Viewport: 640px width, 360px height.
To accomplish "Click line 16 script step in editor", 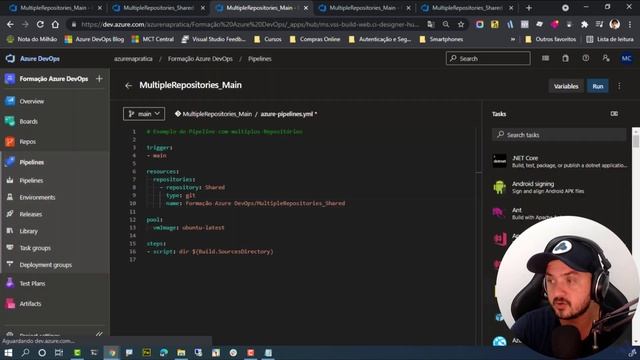I will tap(210, 251).
